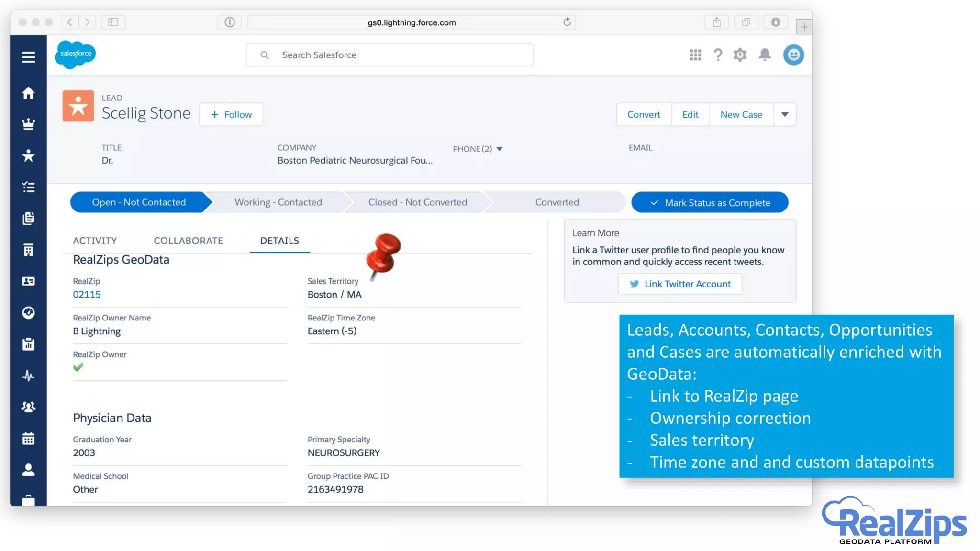Open Reports chart icon in sidebar
980x551 pixels.
[x=28, y=344]
